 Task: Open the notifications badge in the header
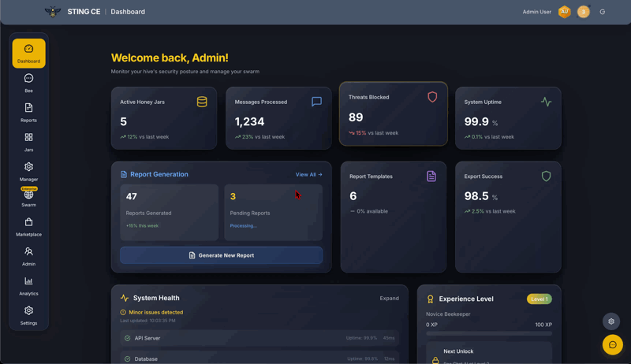click(584, 12)
